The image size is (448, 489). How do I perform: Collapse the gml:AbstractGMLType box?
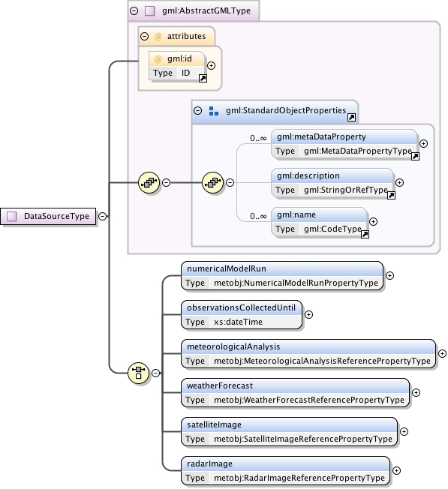coord(134,11)
